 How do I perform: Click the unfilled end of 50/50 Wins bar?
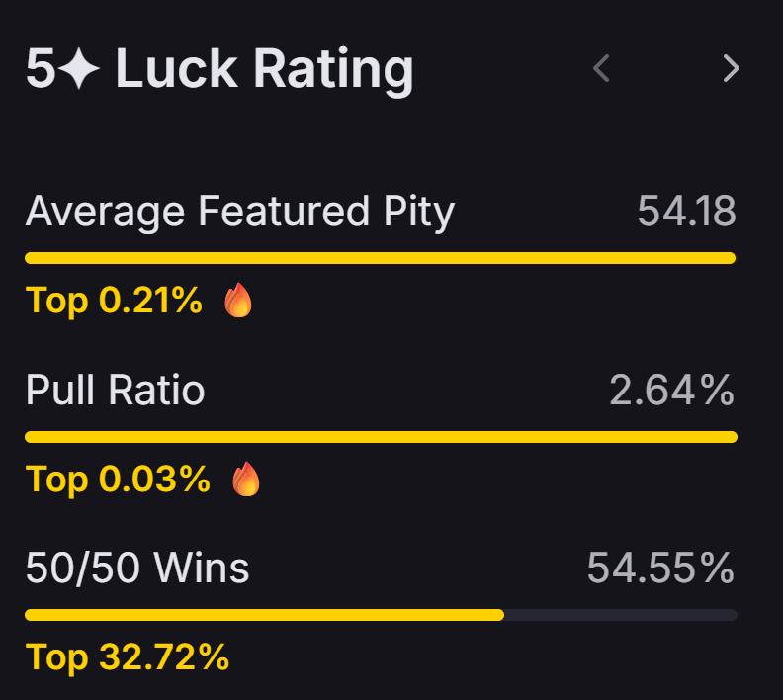pos(621,615)
